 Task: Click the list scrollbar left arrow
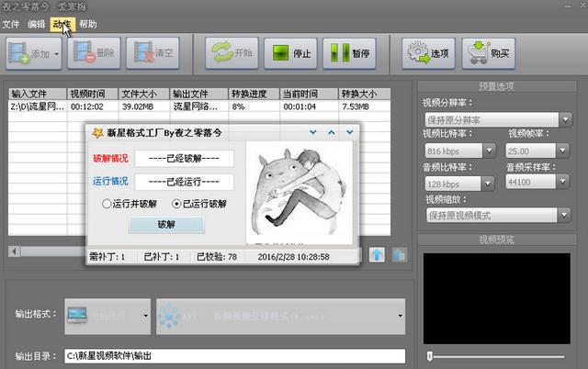15,251
